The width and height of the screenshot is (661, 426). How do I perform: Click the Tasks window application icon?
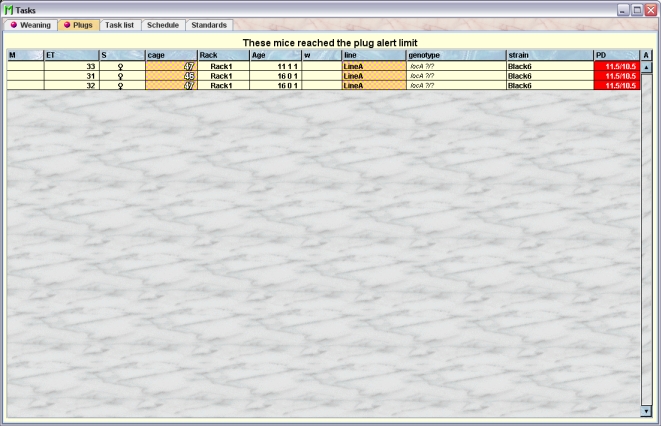[8, 9]
